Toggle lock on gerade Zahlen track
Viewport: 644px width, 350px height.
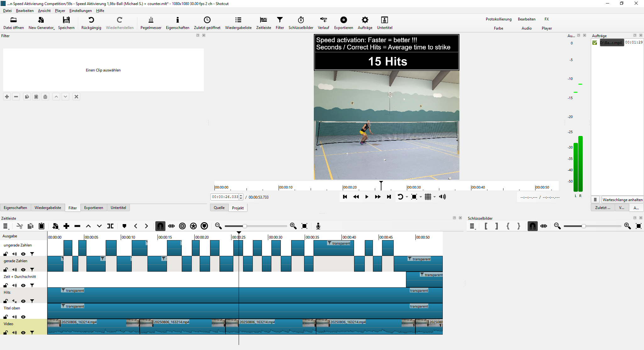click(6, 270)
